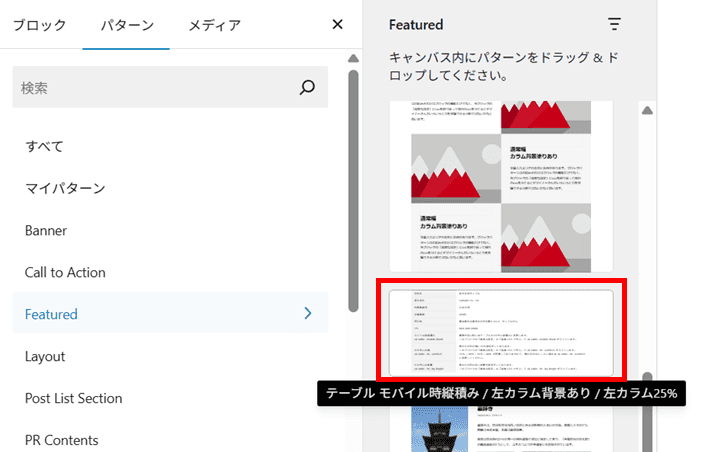Insert the table pattern thumbnail
Screen dimensions: 710x452
500,328
